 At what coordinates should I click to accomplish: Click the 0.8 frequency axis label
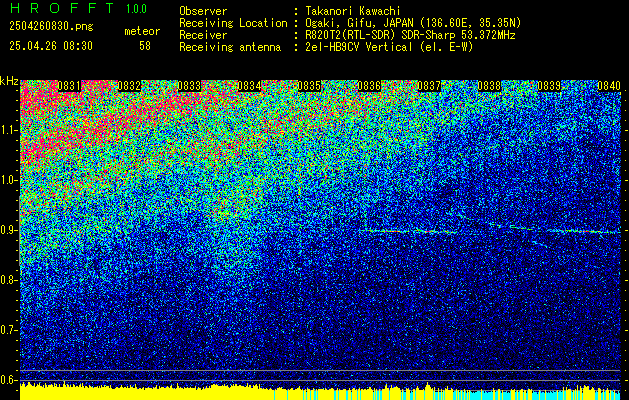(x=8, y=280)
